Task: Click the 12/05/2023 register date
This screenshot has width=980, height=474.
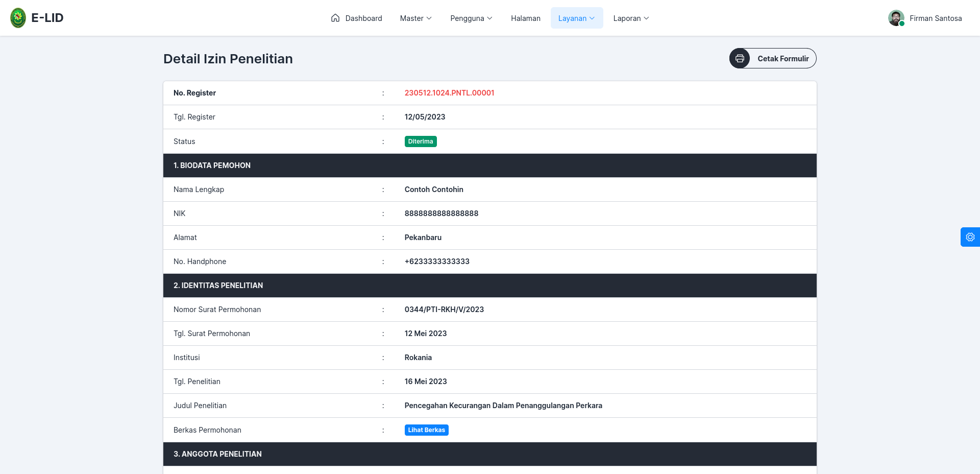Action: tap(425, 117)
